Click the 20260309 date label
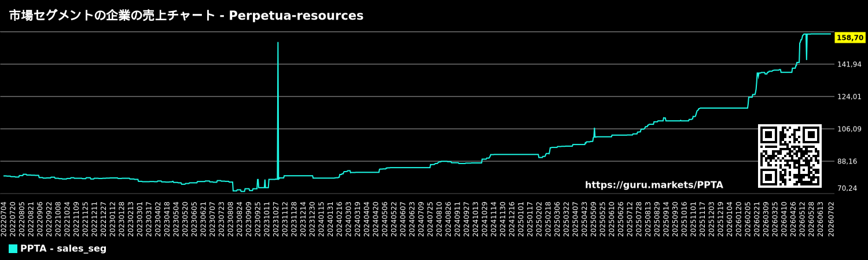 [x=766, y=219]
